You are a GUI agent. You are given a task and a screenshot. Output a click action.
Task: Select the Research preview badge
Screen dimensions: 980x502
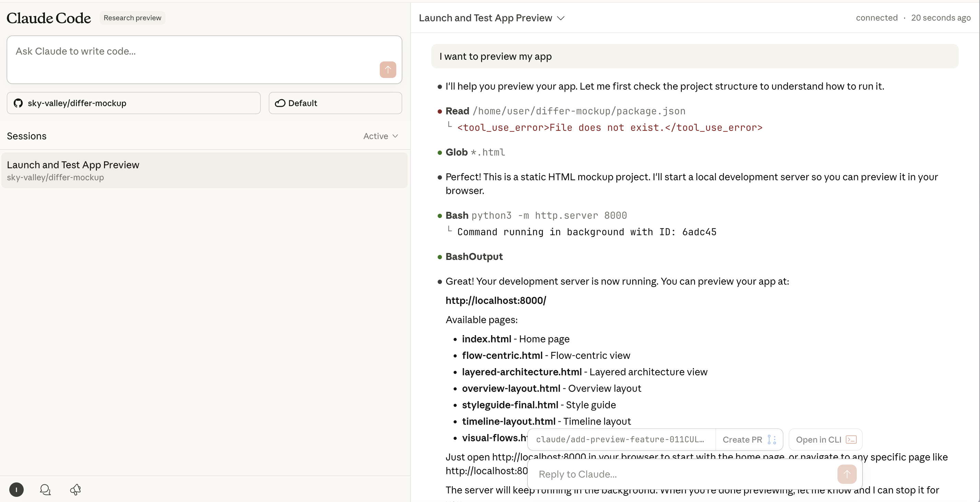point(132,18)
